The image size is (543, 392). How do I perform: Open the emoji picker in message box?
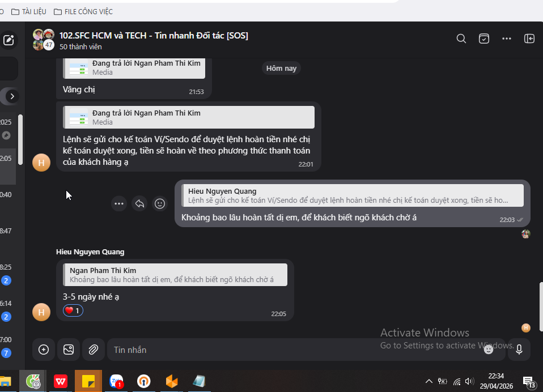[x=488, y=350]
